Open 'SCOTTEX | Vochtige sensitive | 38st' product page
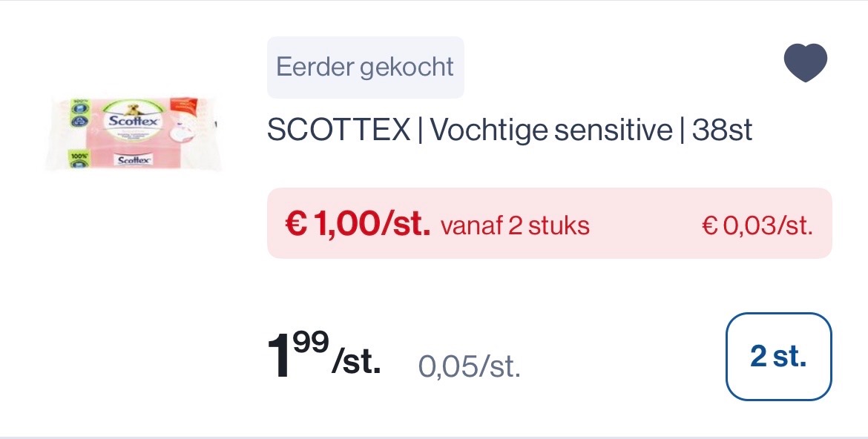The height and width of the screenshot is (439, 868). pyautogui.click(x=510, y=129)
